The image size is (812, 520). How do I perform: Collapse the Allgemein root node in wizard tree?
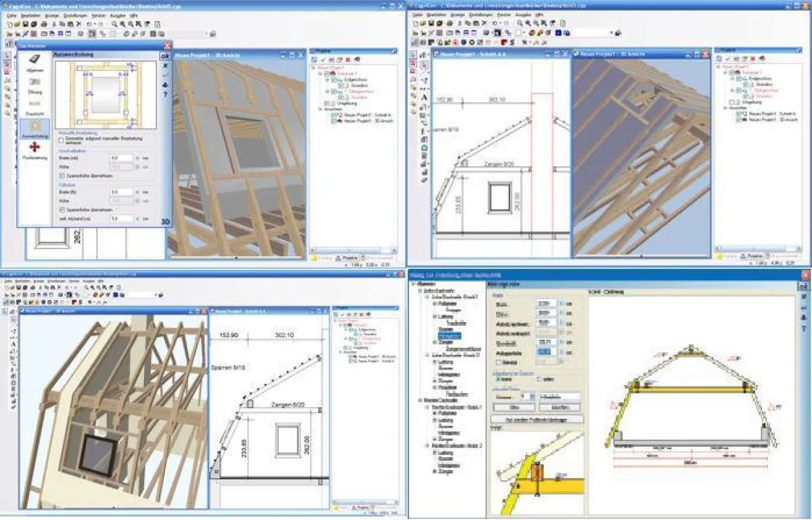413,285
